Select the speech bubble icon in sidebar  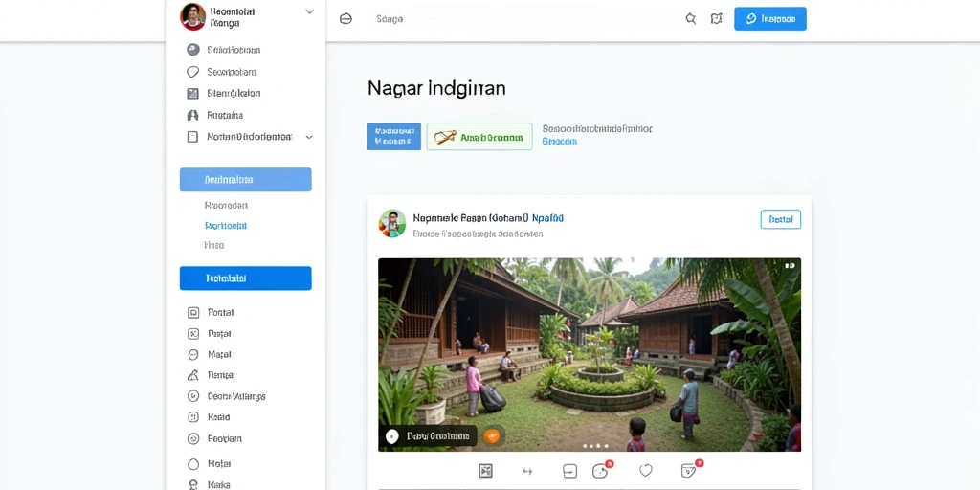pos(193,72)
